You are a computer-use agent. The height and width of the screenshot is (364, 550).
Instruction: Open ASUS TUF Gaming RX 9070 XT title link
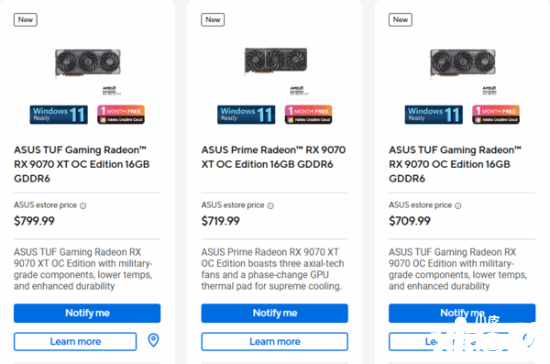82,164
